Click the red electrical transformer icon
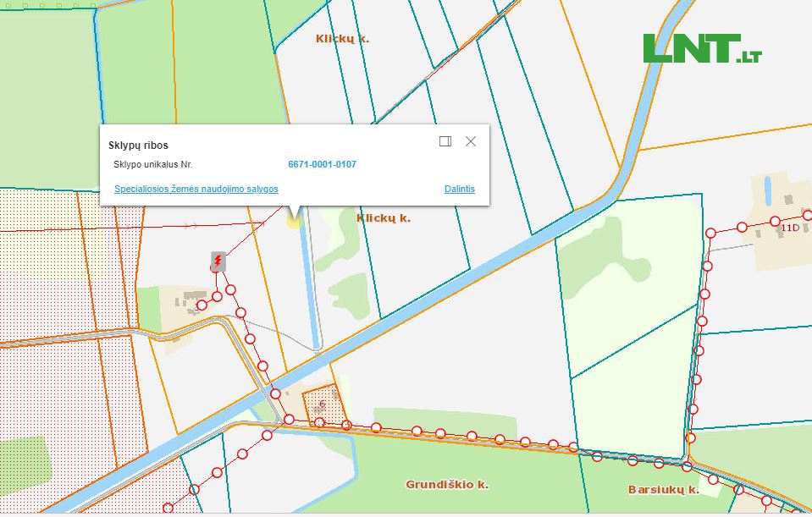 218,261
